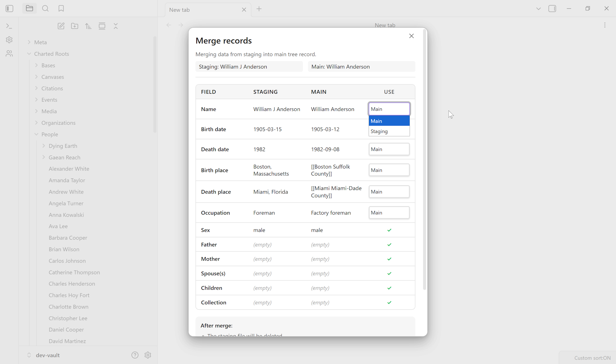The width and height of the screenshot is (616, 364).
Task: Open the file explorer folder icon
Action: [30, 9]
